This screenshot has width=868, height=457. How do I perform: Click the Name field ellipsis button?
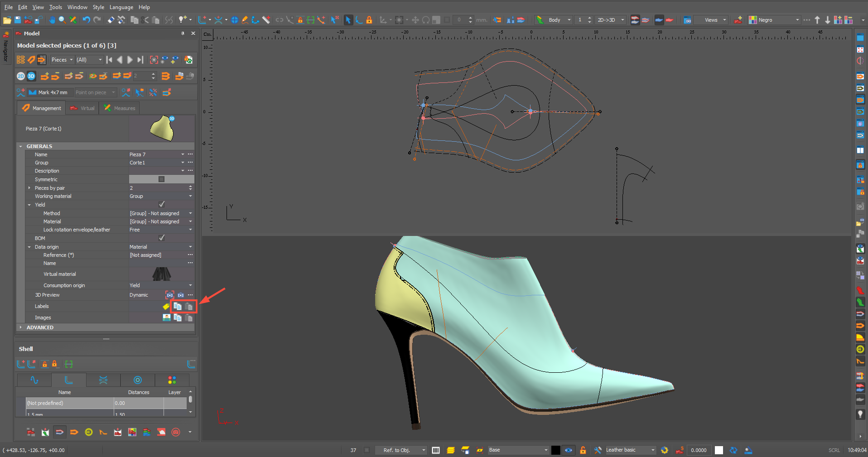(190, 154)
